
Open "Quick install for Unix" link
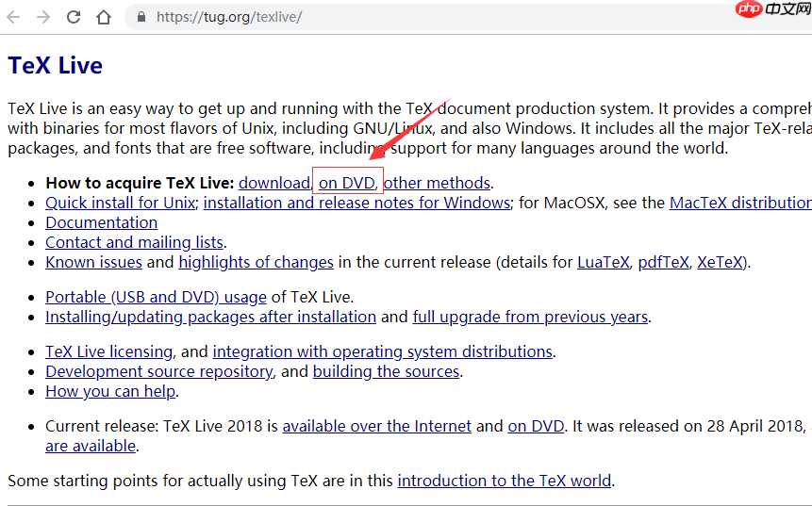120,203
